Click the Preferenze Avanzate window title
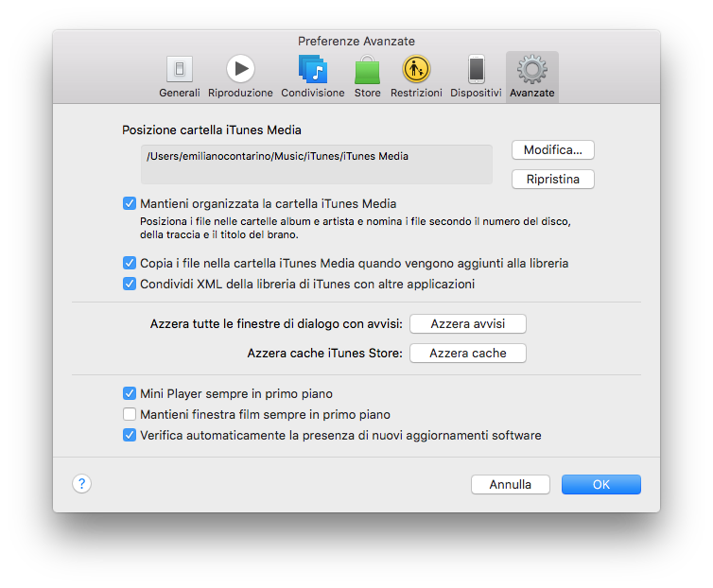The width and height of the screenshot is (713, 588). (x=356, y=42)
